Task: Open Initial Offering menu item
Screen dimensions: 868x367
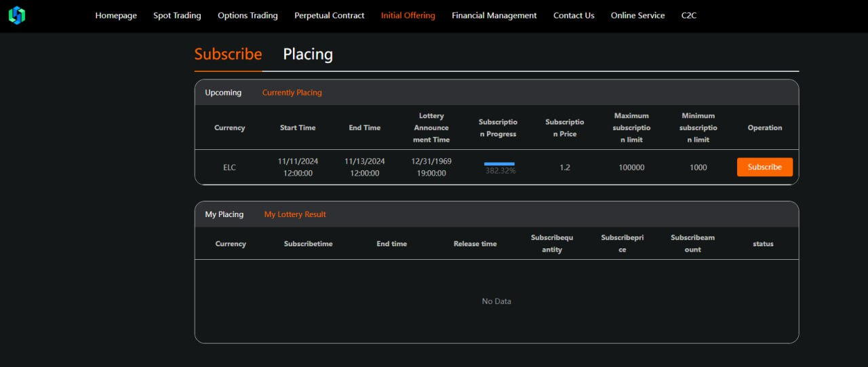Action: click(408, 16)
